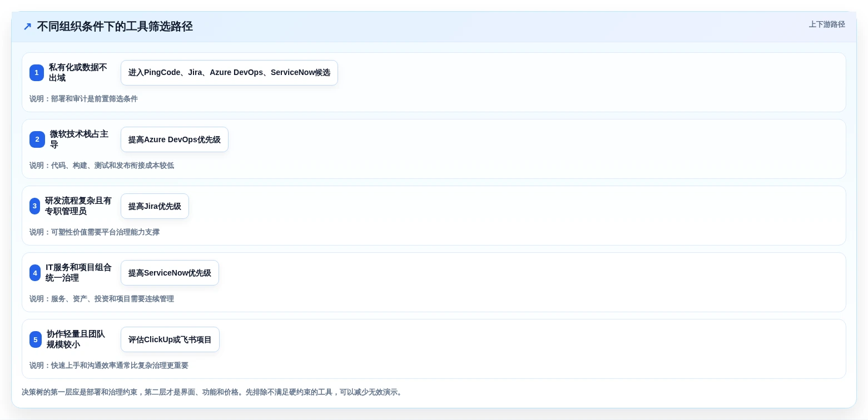Image resolution: width=868 pixels, height=420 pixels.
Task: Click the step 5 number badge
Action: coord(36,339)
